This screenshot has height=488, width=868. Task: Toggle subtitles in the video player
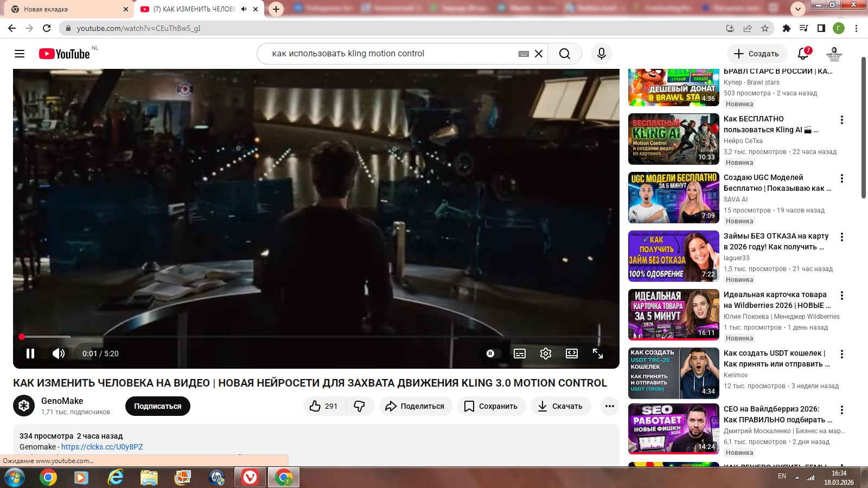520,354
